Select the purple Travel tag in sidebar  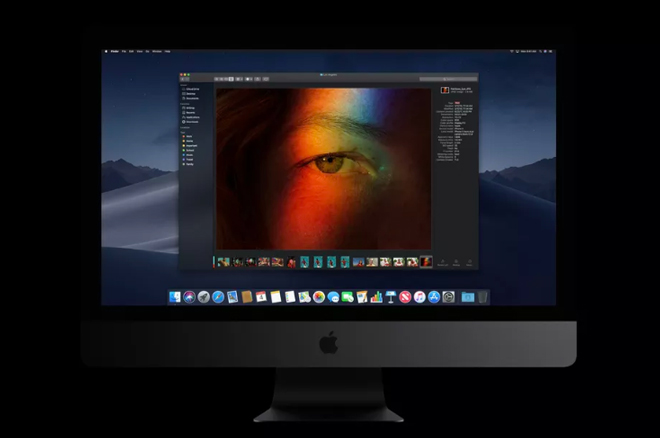(188, 159)
